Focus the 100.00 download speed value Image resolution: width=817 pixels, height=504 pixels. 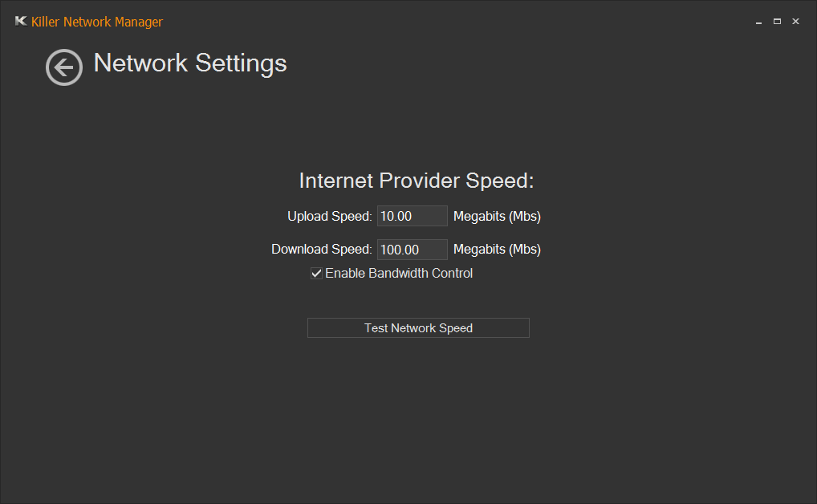400,250
